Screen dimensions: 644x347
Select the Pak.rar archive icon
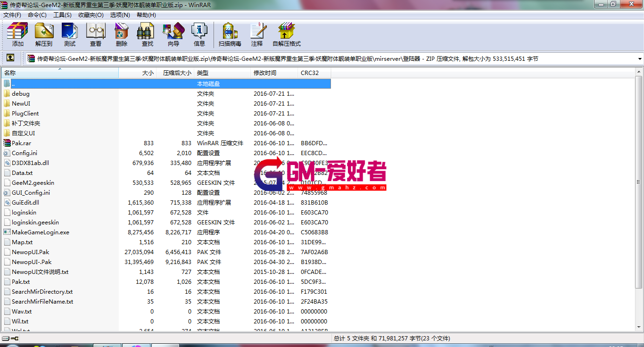click(7, 143)
